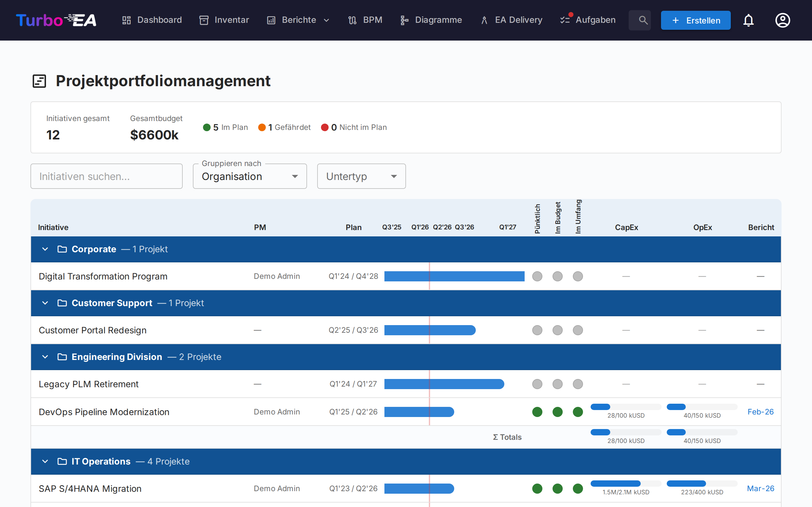Open the Dashboard view

point(152,20)
